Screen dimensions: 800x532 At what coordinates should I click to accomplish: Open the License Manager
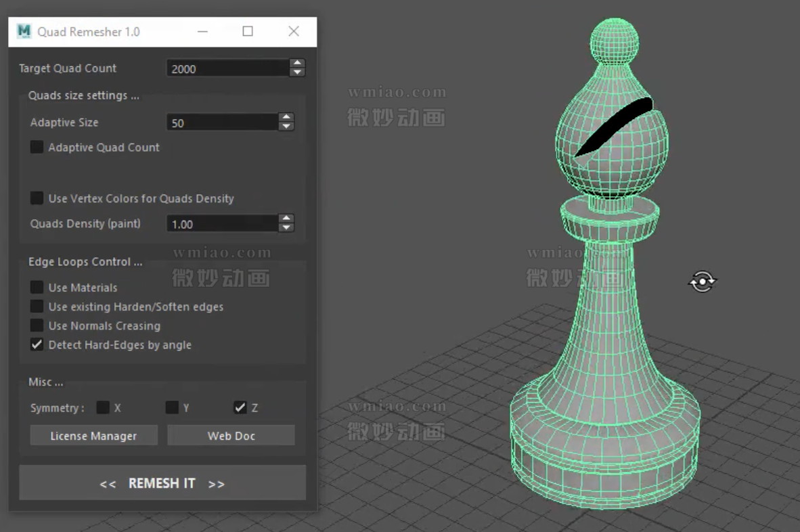93,435
